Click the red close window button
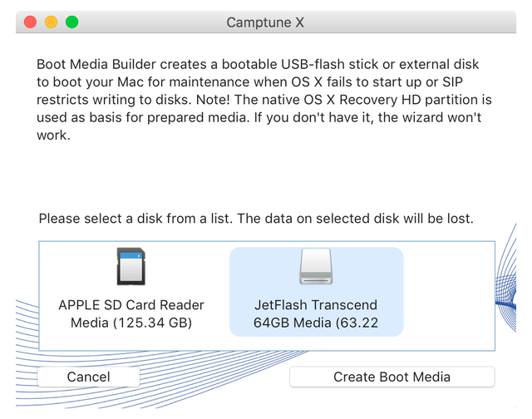Viewport: 532px width, 419px height. click(x=30, y=22)
